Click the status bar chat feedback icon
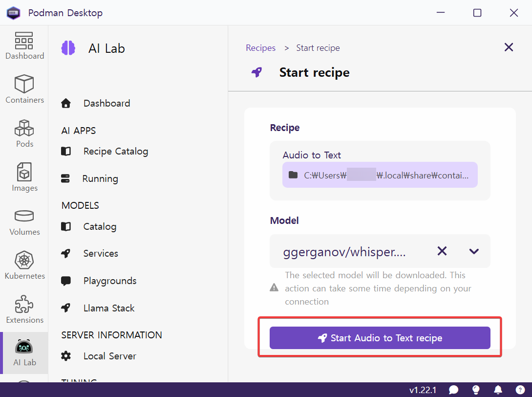532x397 pixels. [454, 390]
